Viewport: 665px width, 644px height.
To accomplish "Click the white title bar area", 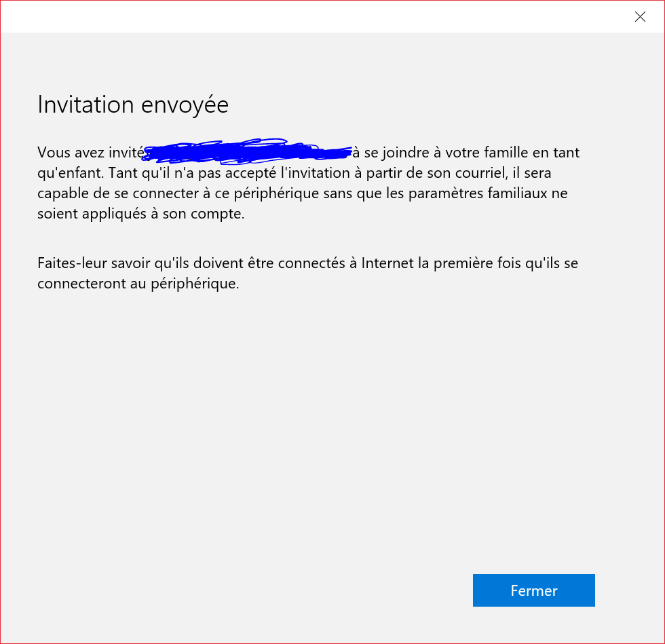I will [x=305, y=17].
